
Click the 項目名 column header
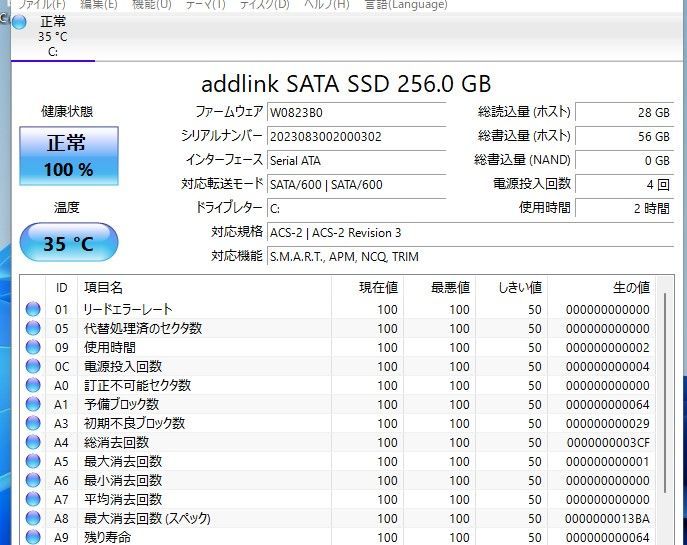point(204,287)
